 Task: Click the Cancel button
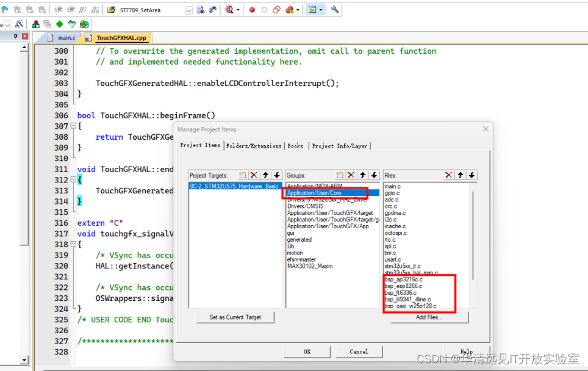(359, 352)
